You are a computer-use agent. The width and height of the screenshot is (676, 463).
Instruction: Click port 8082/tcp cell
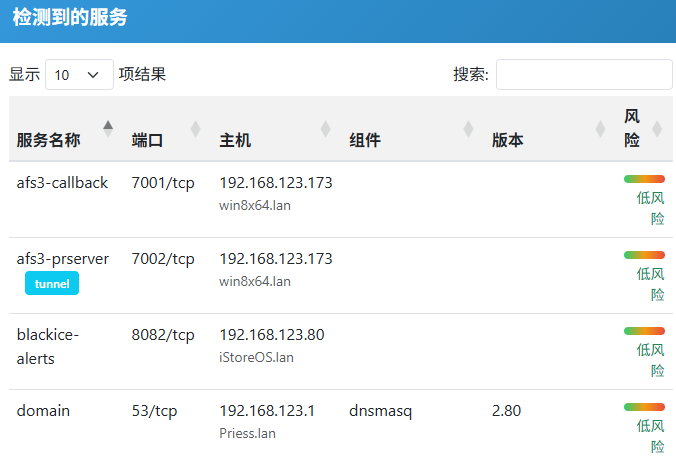click(x=163, y=335)
